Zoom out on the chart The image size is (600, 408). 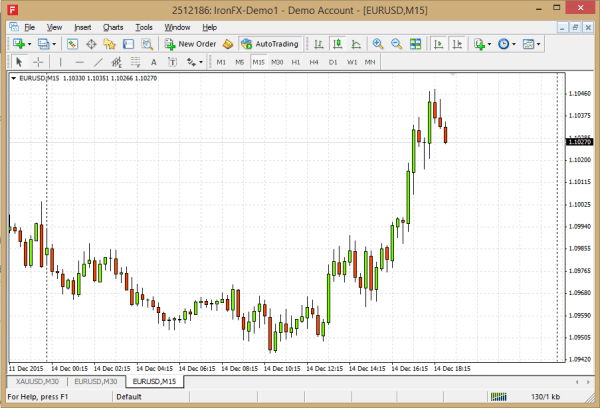396,44
